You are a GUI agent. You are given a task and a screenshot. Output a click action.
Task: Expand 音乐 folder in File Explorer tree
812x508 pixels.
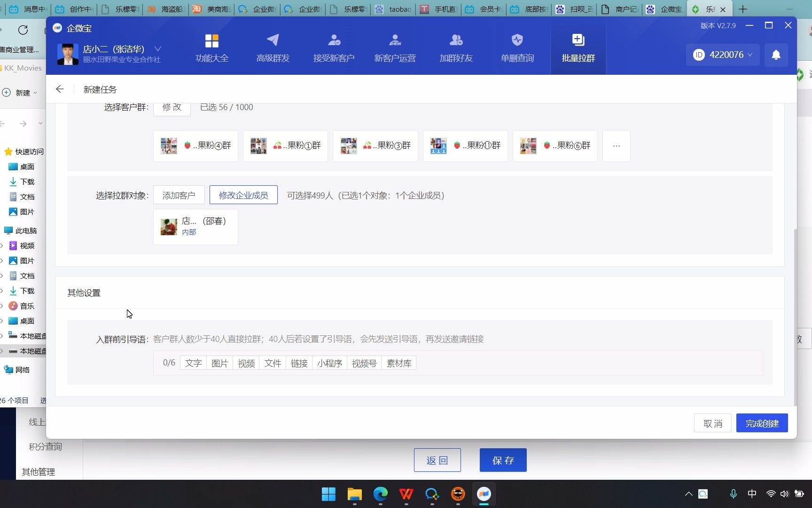click(1, 306)
